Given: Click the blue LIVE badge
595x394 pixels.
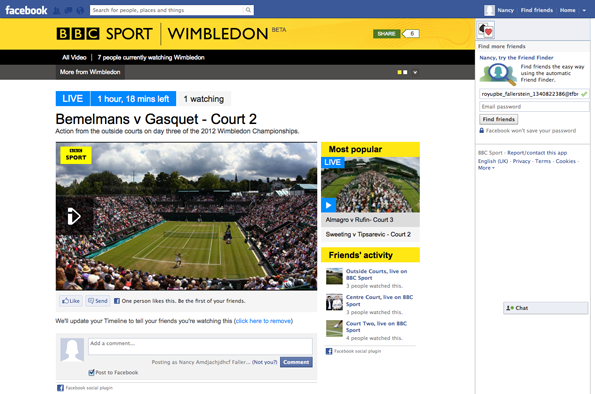Looking at the screenshot, I should click(72, 99).
